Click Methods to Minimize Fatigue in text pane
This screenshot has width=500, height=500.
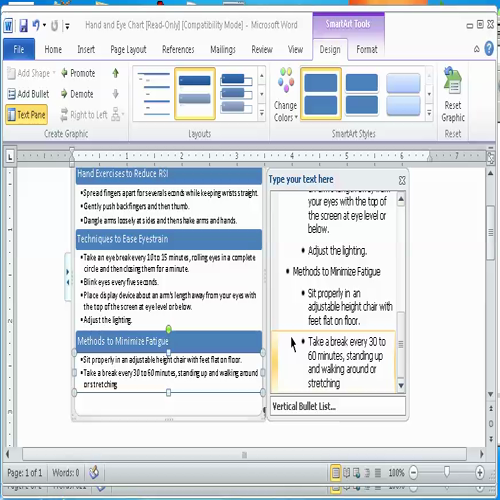point(336,272)
